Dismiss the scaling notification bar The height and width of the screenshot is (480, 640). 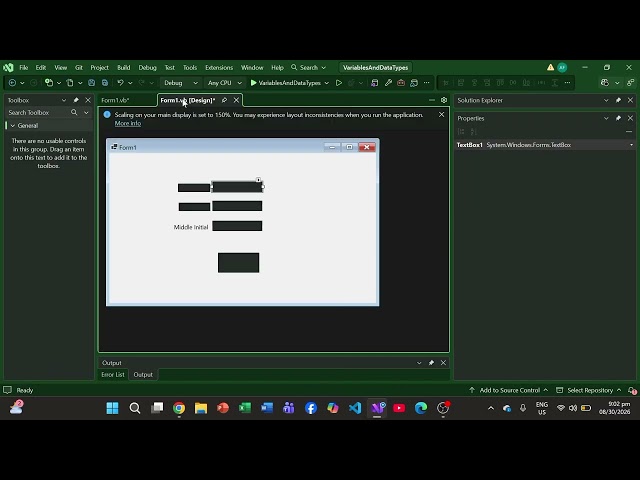[x=441, y=115]
